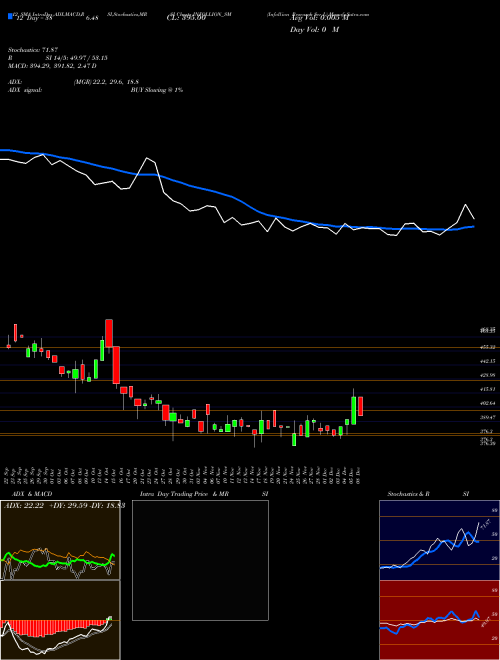Click the red RSI chart panel
Image resolution: width=500 pixels, height=660 pixels.
439,620
